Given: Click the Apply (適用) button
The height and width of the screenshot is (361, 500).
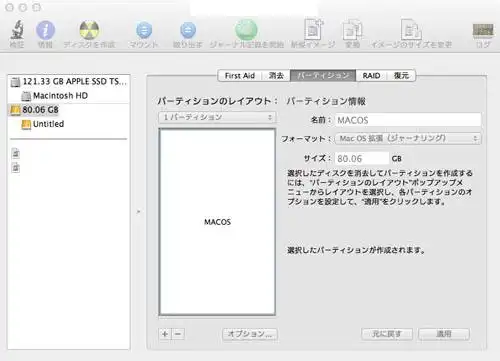Looking at the screenshot, I should [x=444, y=334].
